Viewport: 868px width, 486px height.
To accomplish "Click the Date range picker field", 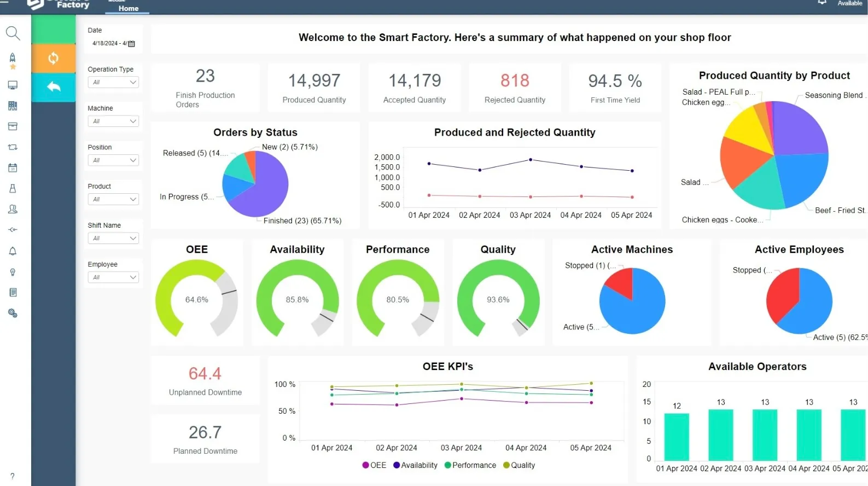I will pos(113,43).
